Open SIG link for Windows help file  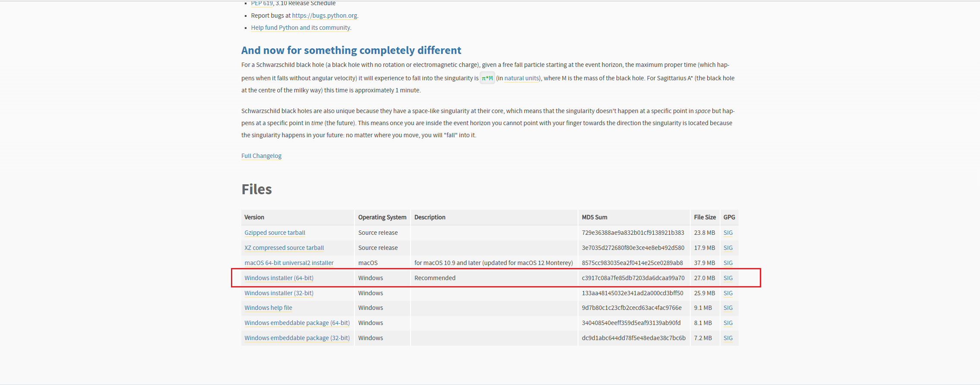point(728,308)
